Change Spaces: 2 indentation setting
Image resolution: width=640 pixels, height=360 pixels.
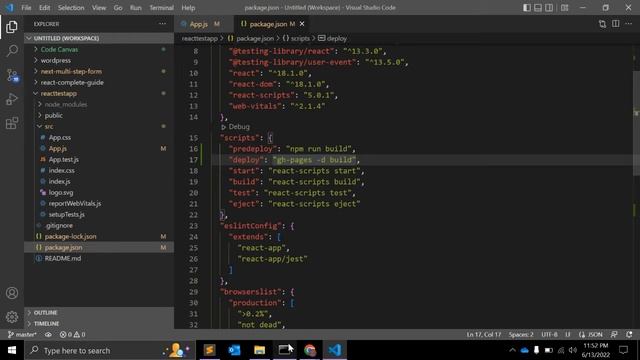coord(521,334)
